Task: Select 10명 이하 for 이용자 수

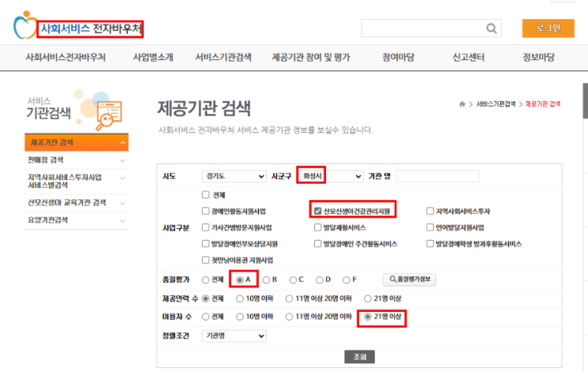Action: pyautogui.click(x=240, y=317)
